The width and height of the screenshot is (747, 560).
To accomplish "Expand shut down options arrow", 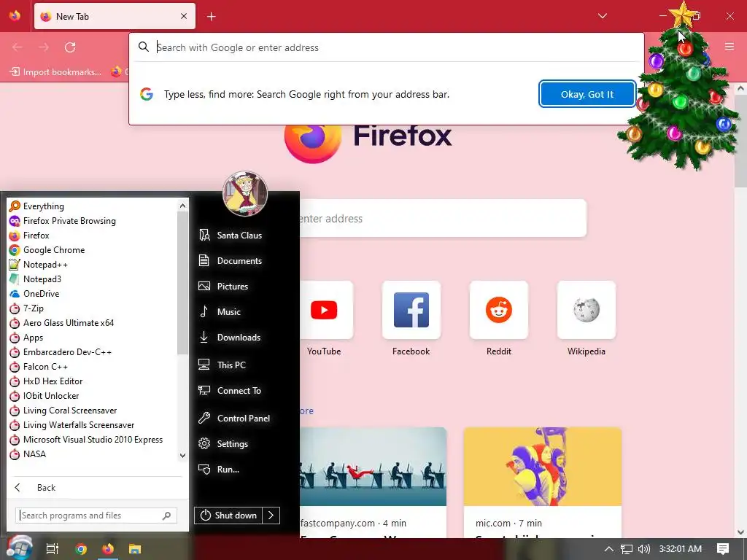I will click(x=271, y=516).
